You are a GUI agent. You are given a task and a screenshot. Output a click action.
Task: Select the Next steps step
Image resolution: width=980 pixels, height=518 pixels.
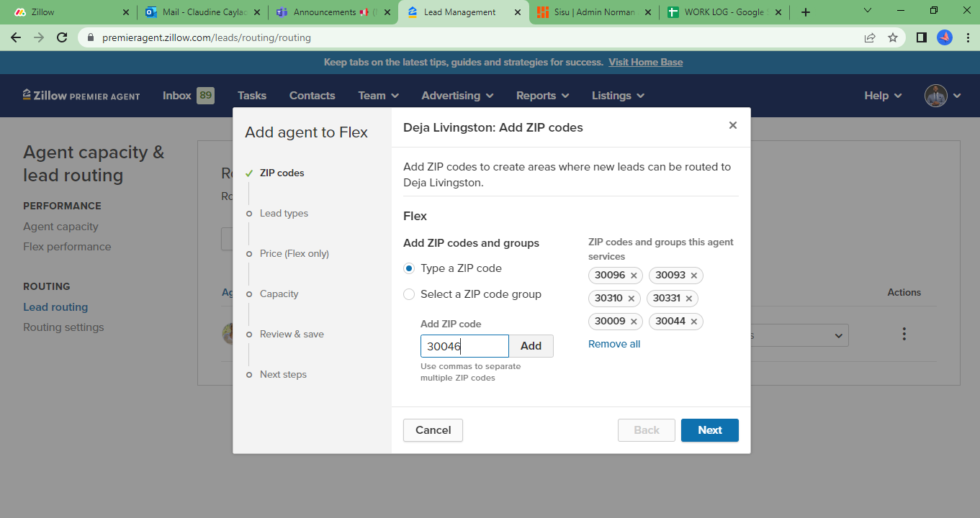coord(283,374)
